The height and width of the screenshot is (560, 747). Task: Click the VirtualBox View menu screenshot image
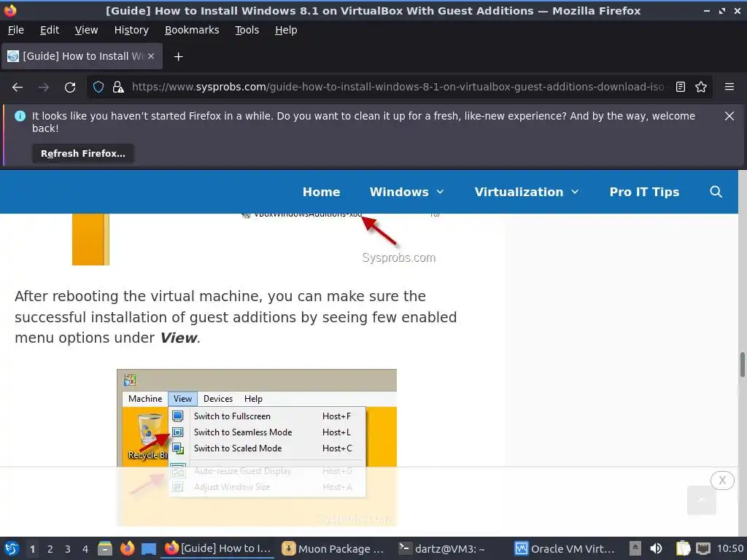[256, 447]
